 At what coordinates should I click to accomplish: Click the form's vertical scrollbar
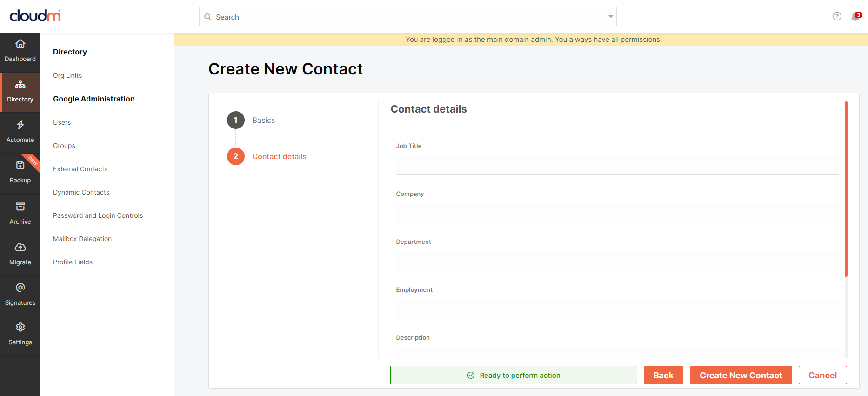click(846, 189)
